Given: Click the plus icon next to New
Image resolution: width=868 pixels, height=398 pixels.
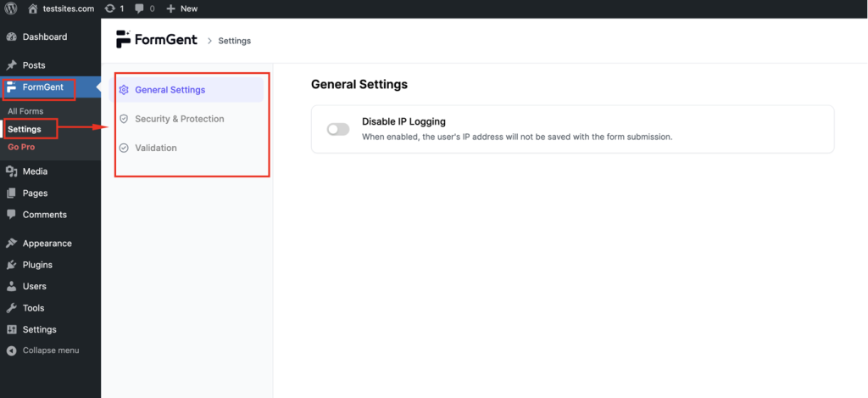Looking at the screenshot, I should 170,8.
